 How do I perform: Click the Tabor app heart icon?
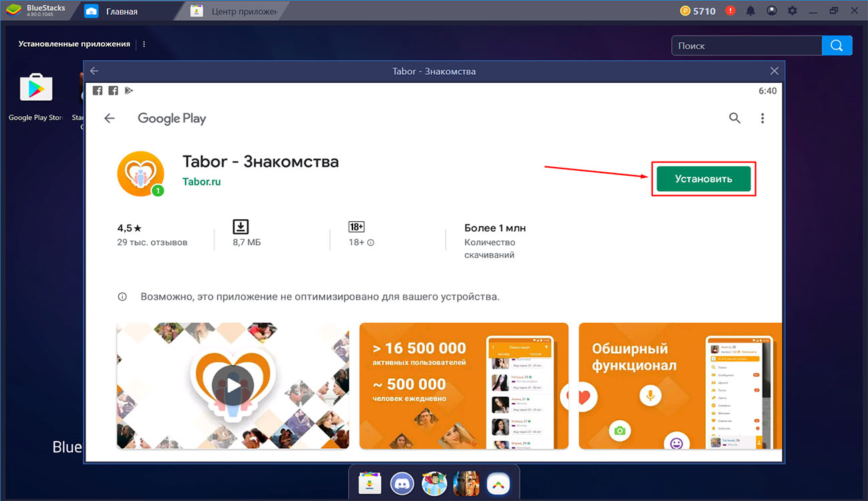[x=140, y=174]
